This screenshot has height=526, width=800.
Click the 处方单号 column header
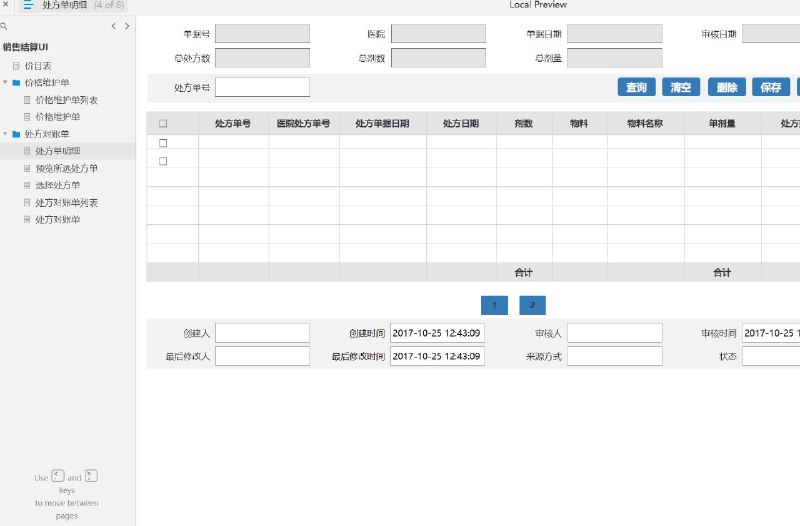[233, 123]
